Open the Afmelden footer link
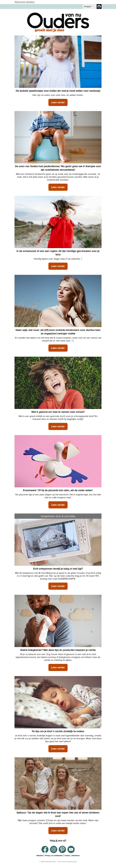 [40, 856]
